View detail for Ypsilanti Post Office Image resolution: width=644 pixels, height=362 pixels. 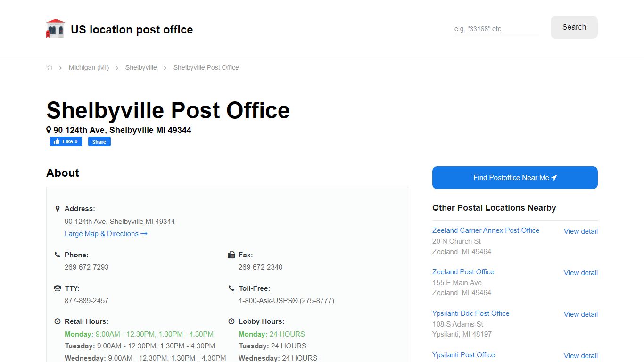(x=581, y=356)
